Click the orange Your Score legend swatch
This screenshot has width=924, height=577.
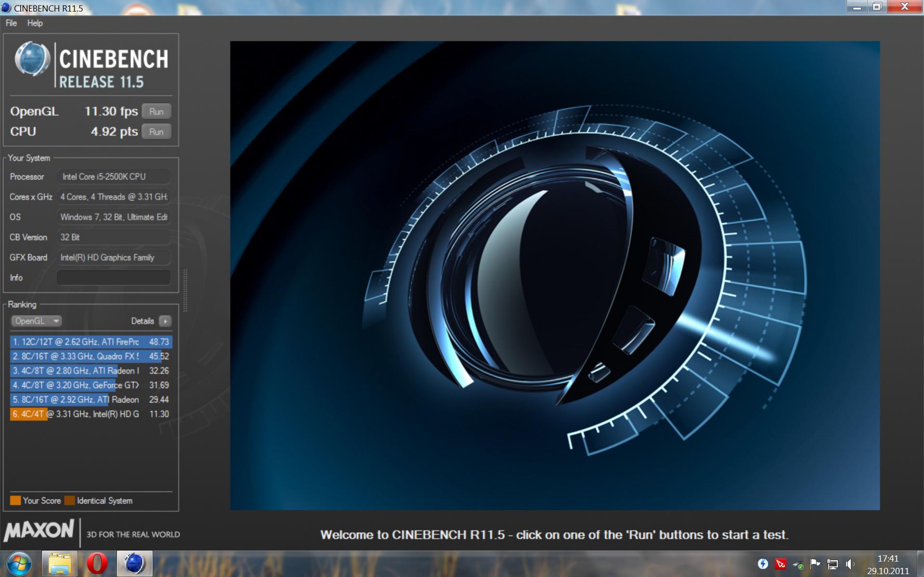tap(15, 500)
